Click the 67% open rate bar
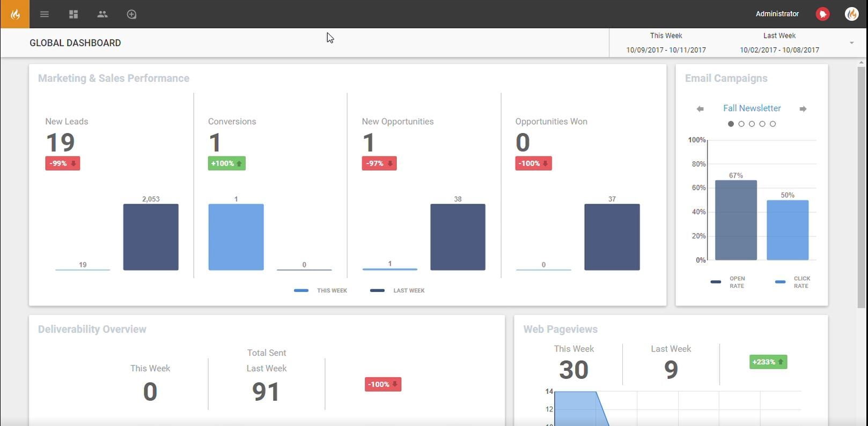The width and height of the screenshot is (868, 426). pos(736,220)
